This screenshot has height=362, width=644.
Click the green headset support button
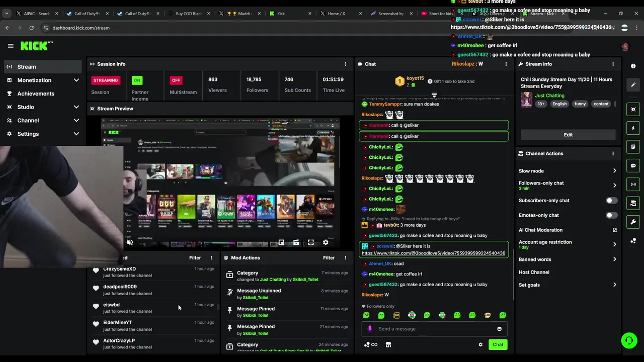(628, 340)
